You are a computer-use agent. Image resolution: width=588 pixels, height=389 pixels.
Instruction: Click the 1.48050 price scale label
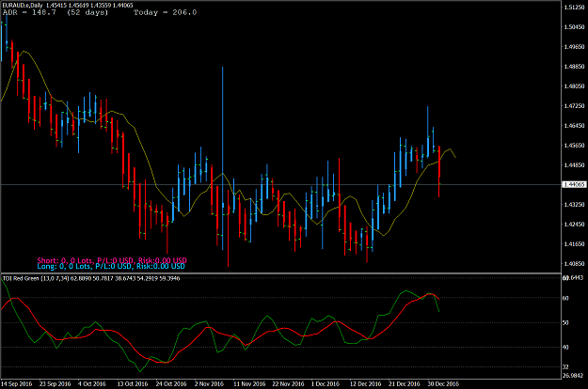574,86
